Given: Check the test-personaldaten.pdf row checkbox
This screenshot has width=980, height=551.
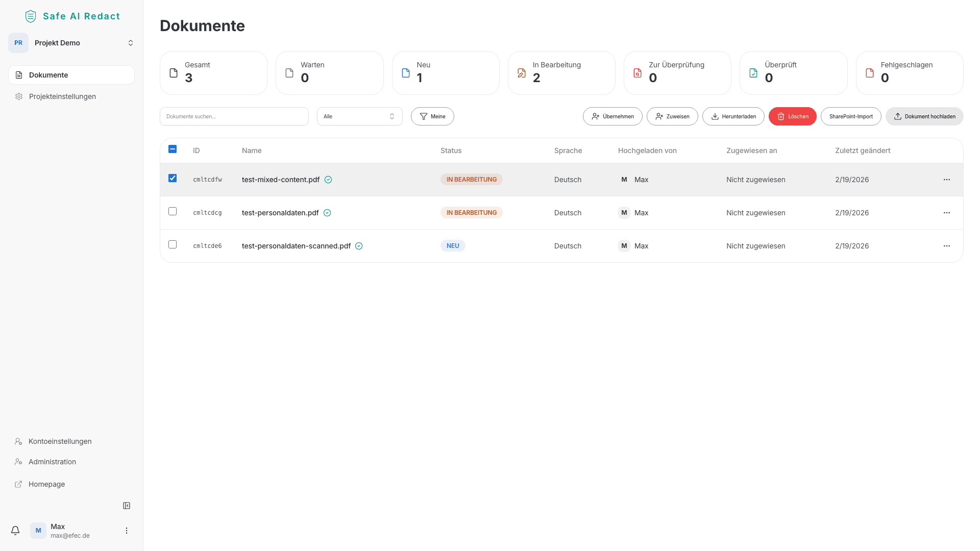Looking at the screenshot, I should (x=173, y=211).
